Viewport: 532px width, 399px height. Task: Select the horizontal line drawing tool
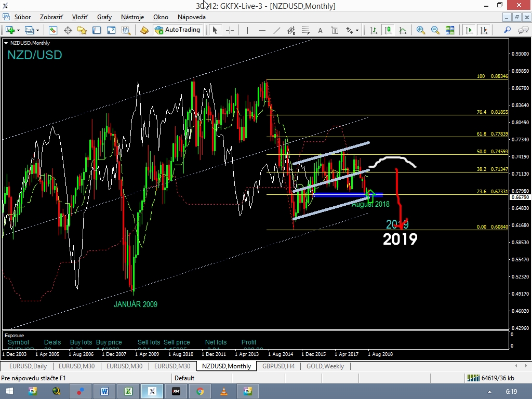(x=262, y=30)
